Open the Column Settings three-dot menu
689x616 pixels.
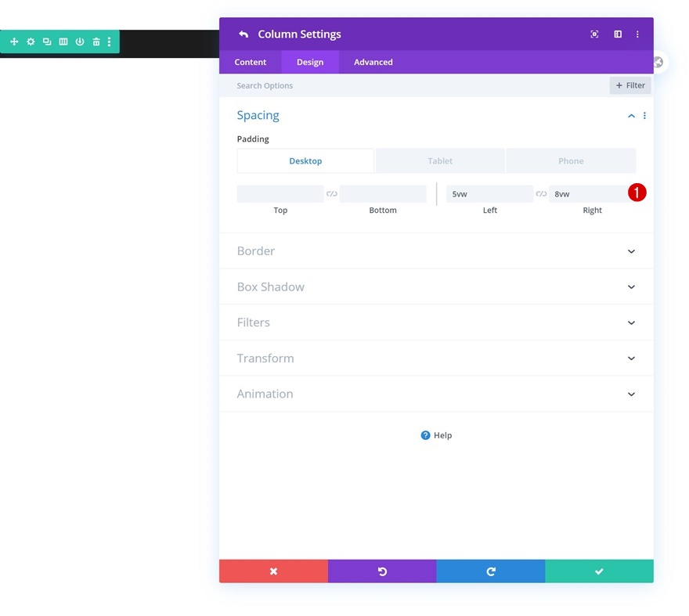tap(637, 34)
